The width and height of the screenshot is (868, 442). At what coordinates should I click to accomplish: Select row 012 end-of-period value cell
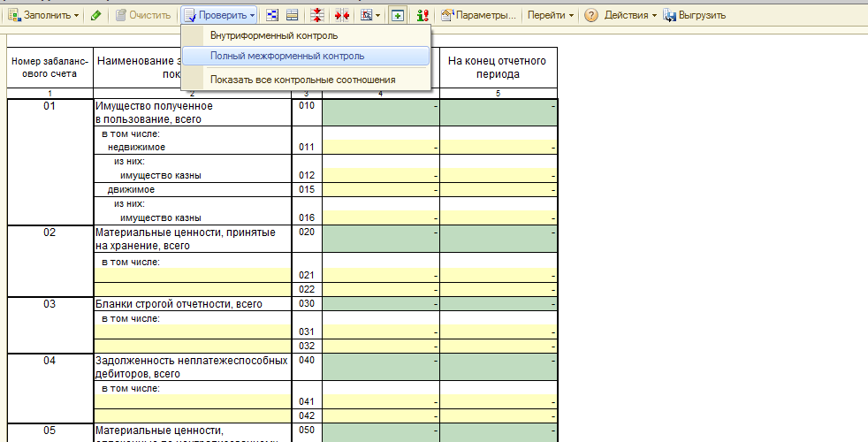click(x=499, y=176)
